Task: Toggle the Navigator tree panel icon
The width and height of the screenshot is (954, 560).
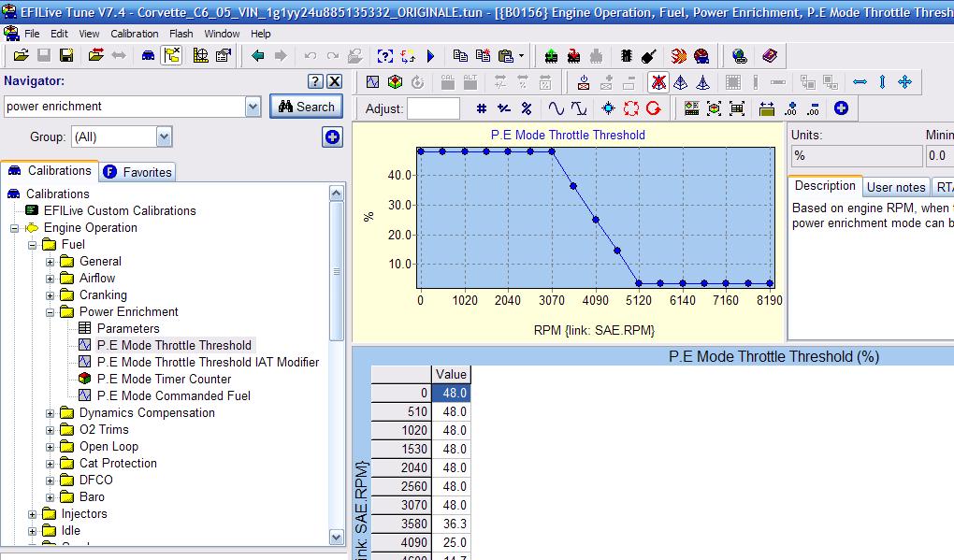Action: click(x=171, y=56)
